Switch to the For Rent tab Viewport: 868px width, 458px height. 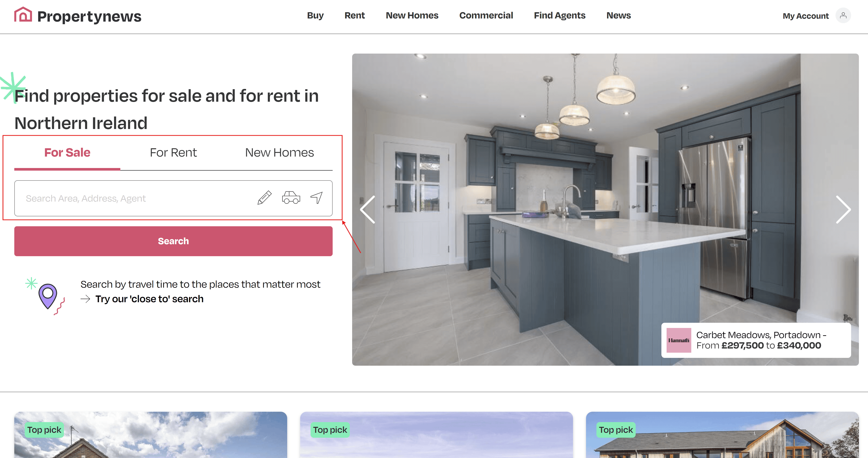click(173, 152)
